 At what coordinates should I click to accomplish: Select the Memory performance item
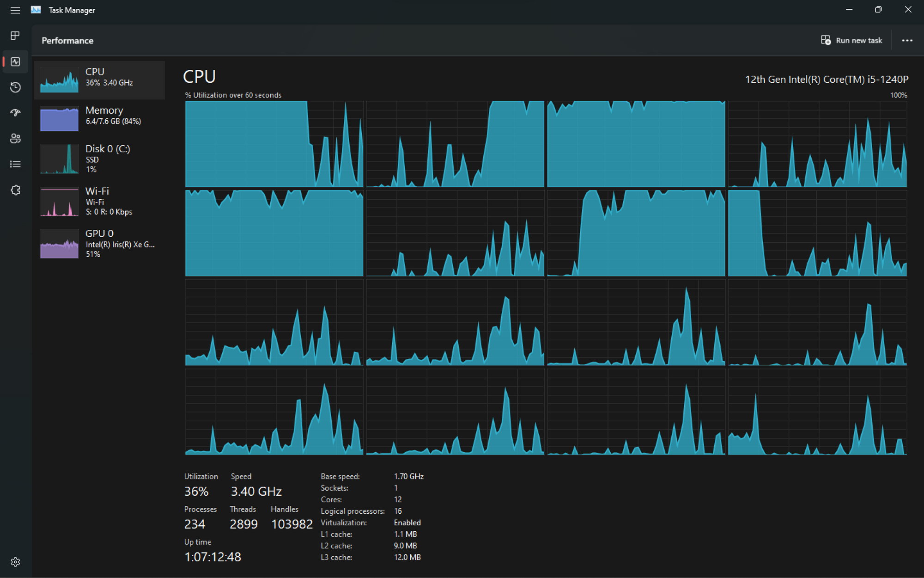[99, 118]
